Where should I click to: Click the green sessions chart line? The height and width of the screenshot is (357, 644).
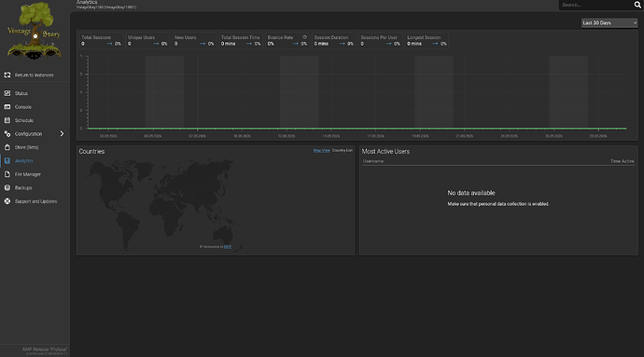(x=357, y=129)
